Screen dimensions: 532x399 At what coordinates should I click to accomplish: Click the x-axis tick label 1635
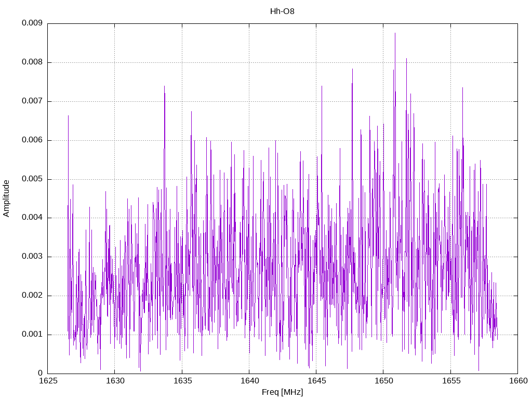(x=182, y=381)
